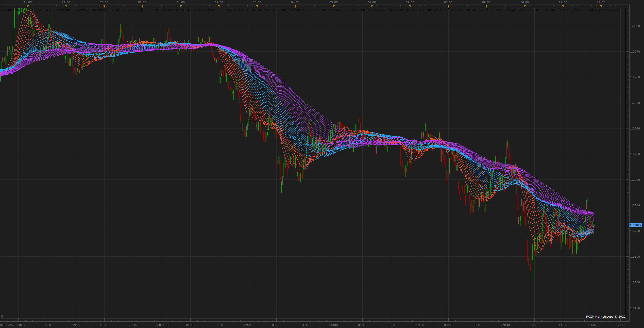644x328 pixels.
Task: Click bottom time axis label 01:15
Action: point(190,325)
